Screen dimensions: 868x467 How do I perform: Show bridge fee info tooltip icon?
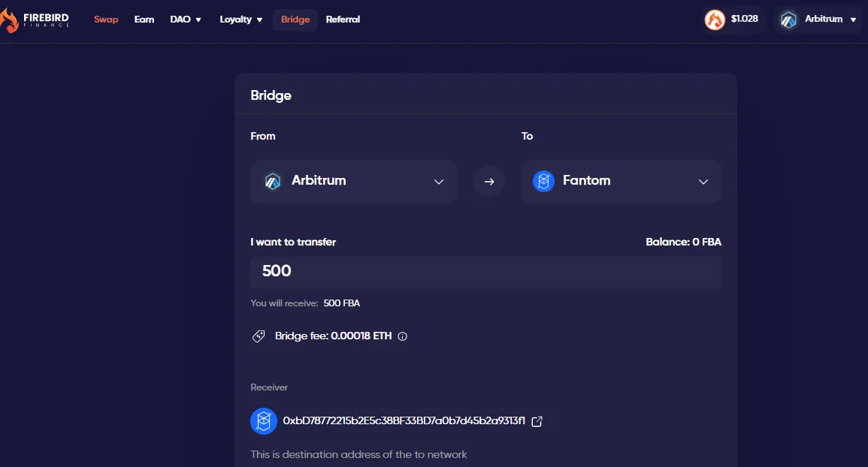pyautogui.click(x=403, y=336)
